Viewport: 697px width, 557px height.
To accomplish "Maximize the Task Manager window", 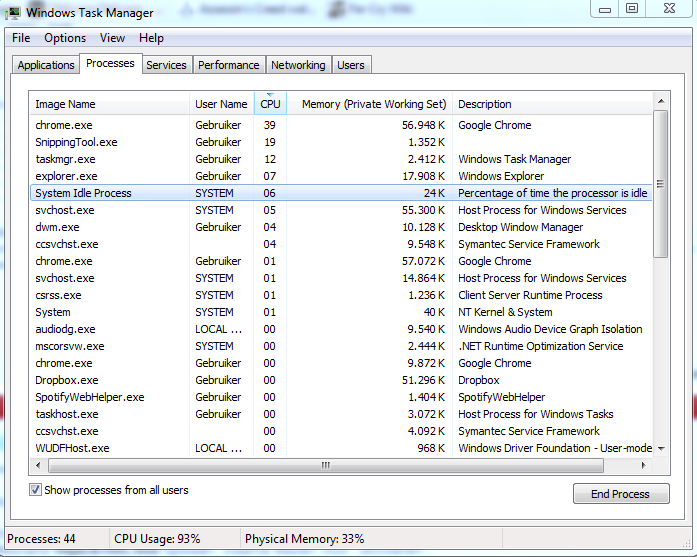I will 632,8.
